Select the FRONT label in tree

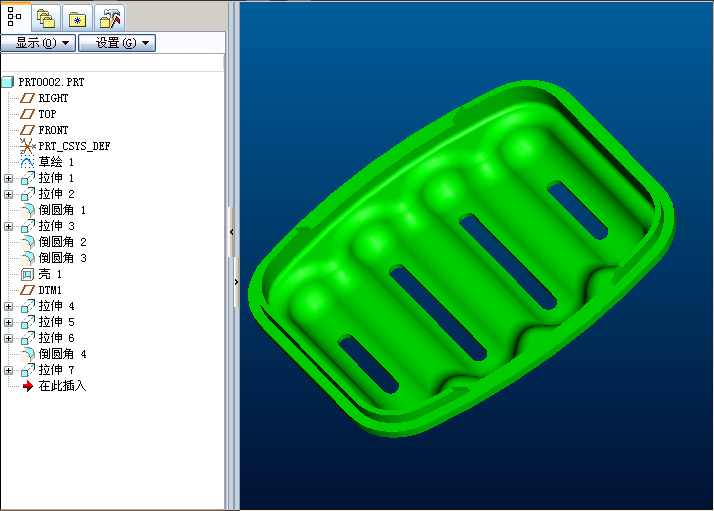click(53, 130)
